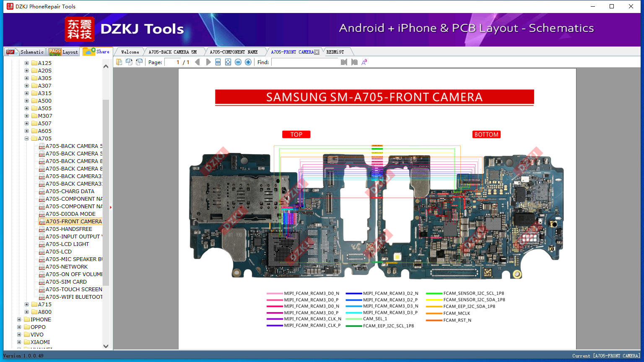
Task: Expand the IPHONE folder
Action: [x=19, y=320]
